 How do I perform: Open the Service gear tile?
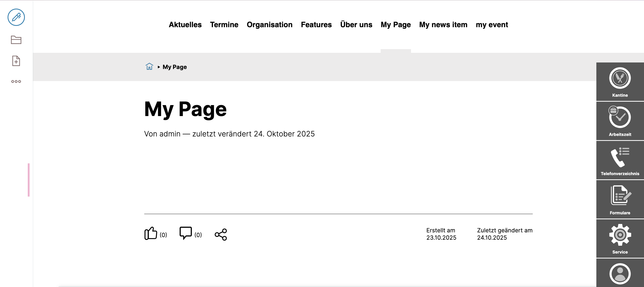coord(620,239)
